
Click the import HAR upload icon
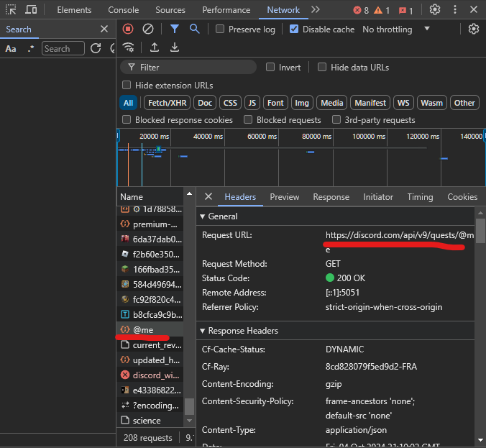click(x=155, y=47)
